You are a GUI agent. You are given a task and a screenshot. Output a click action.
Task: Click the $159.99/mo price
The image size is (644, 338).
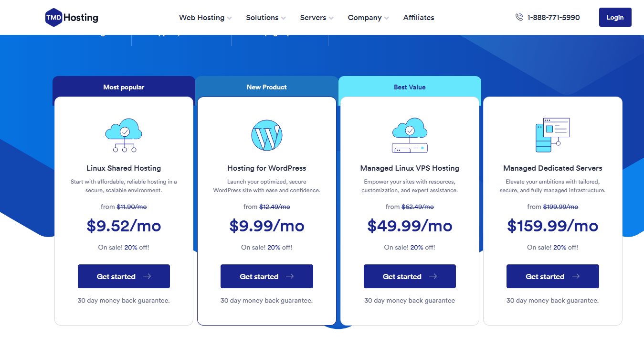point(553,226)
